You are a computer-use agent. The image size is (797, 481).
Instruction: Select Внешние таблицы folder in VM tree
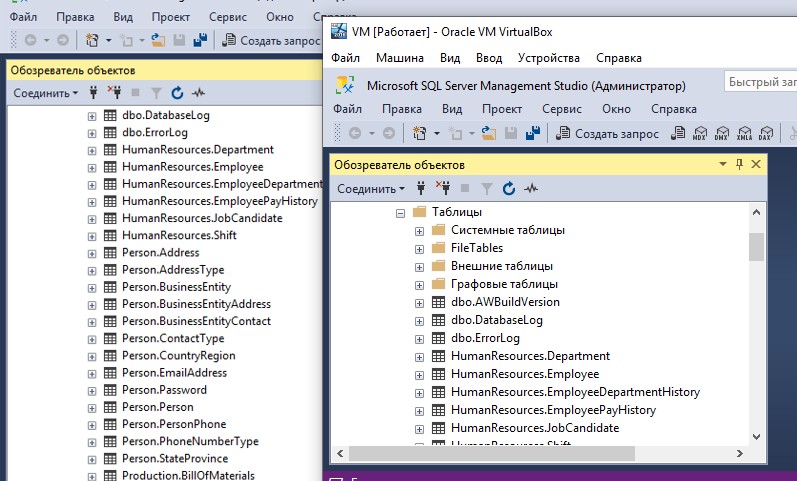click(501, 265)
